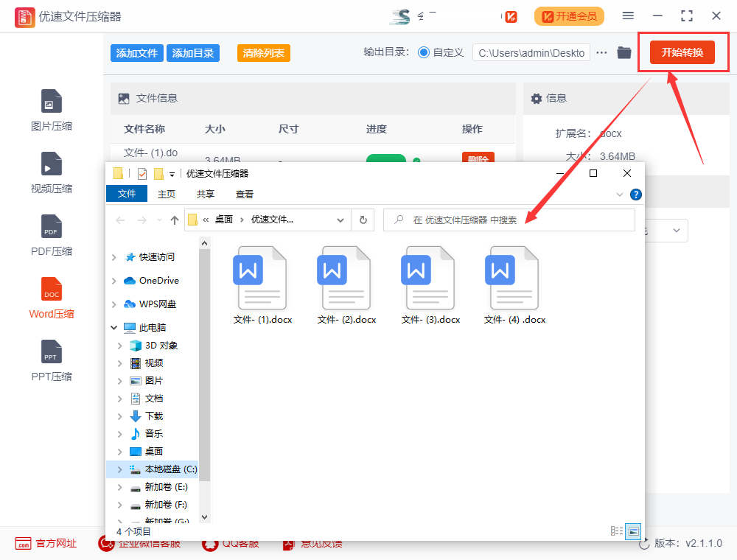The width and height of the screenshot is (737, 560).
Task: Select the Word压缩 compression tool
Action: tap(52, 298)
